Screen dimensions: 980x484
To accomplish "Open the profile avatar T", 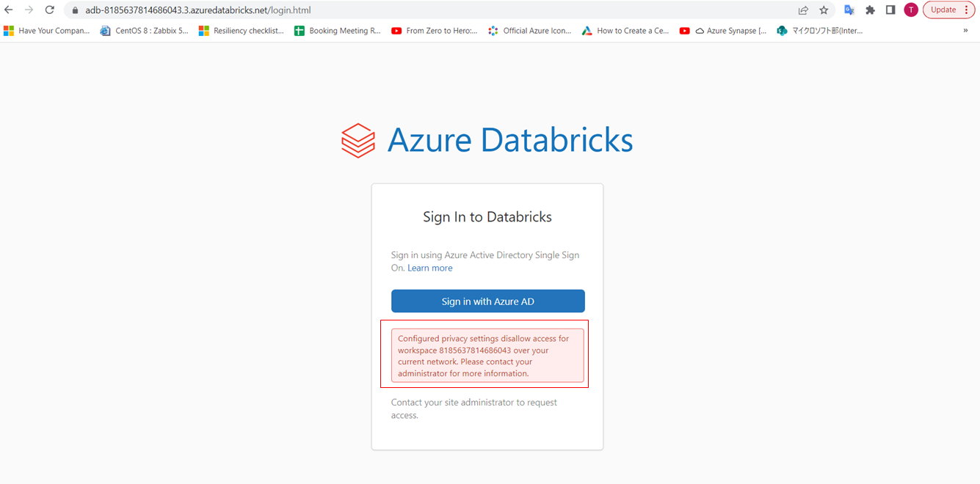I will coord(911,10).
